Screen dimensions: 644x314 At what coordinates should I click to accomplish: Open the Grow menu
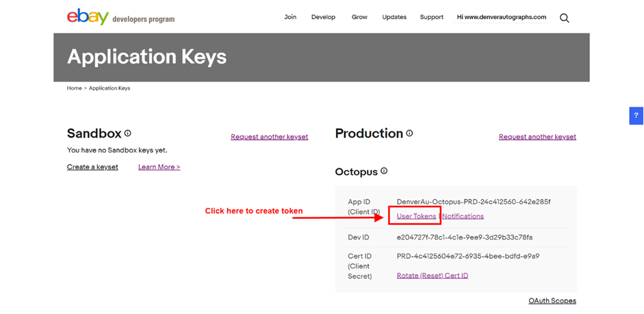tap(359, 17)
